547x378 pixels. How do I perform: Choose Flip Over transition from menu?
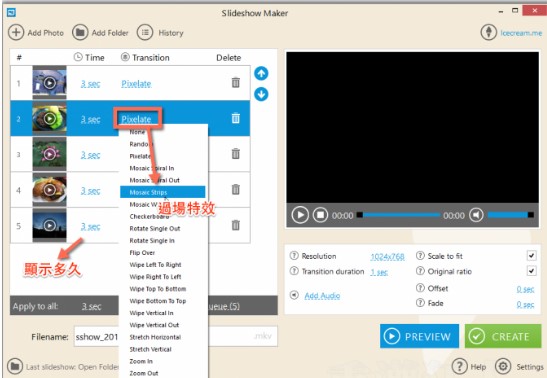pos(142,252)
